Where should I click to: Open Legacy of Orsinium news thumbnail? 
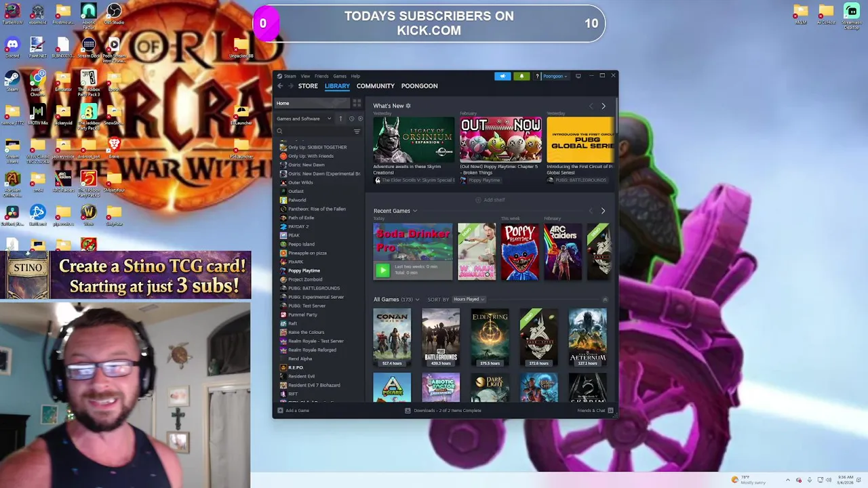414,140
